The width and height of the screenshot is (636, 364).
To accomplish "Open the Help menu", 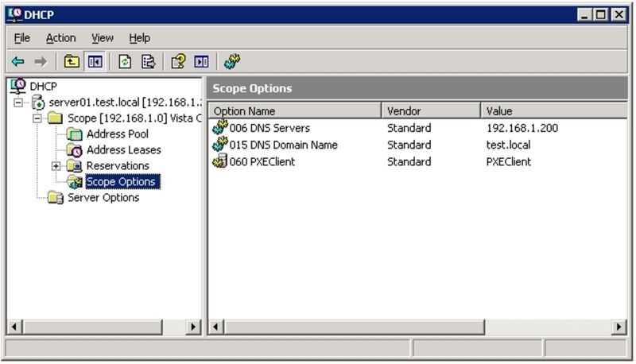I will pyautogui.click(x=140, y=38).
